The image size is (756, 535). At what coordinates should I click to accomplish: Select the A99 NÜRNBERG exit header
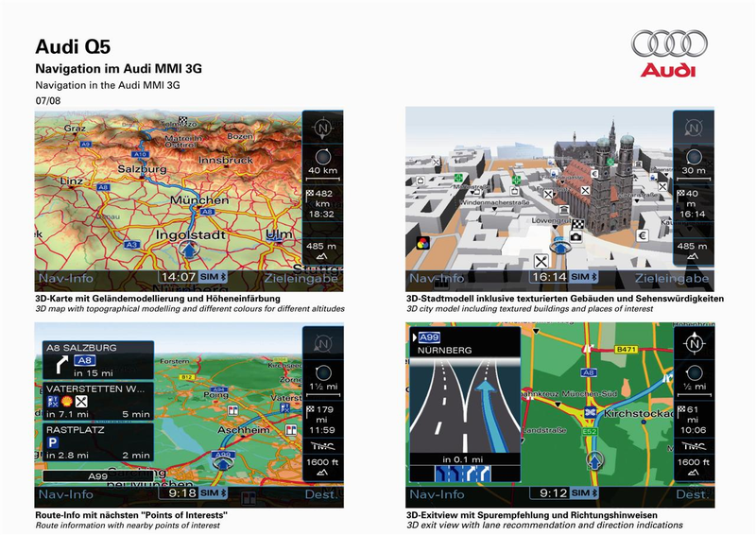pyautogui.click(x=465, y=342)
